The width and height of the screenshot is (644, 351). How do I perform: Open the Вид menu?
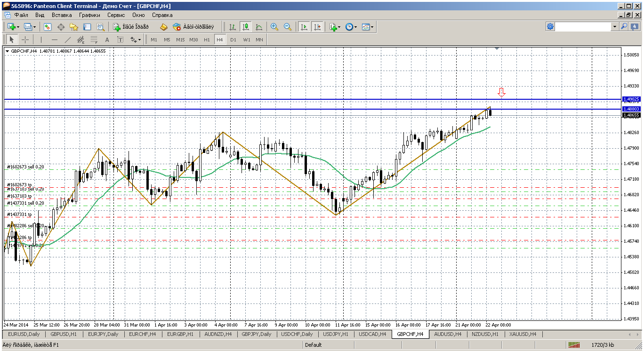coord(40,15)
